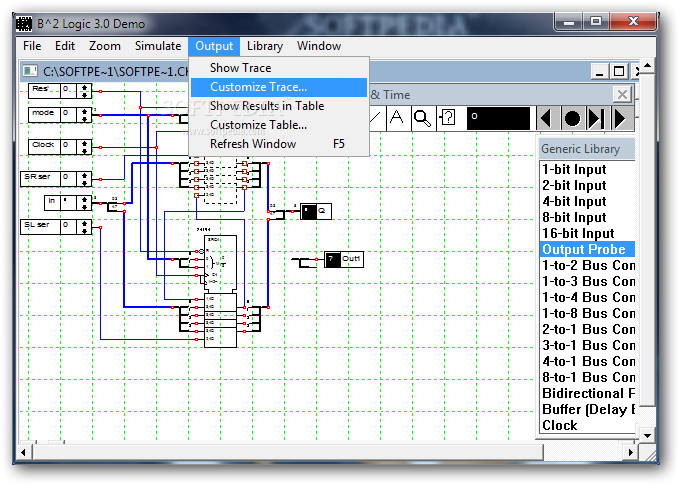Screen dimensions: 680x485
Task: Choose Show Results in Table
Action: (279, 106)
